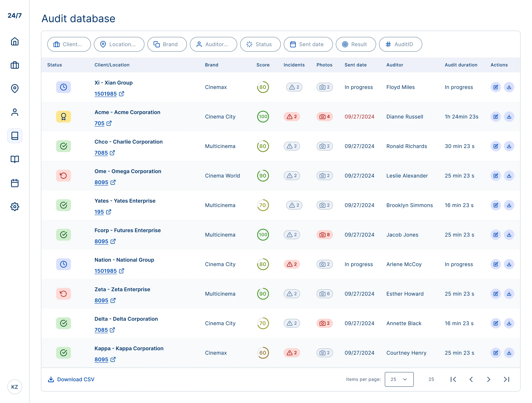This screenshot has height=403, width=532.
Task: Click Download CSV link
Action: point(71,379)
